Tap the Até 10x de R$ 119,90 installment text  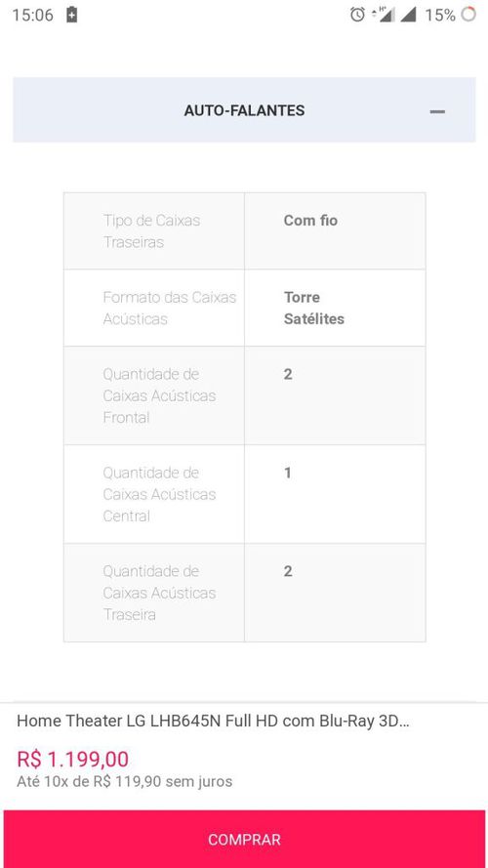coord(125,782)
